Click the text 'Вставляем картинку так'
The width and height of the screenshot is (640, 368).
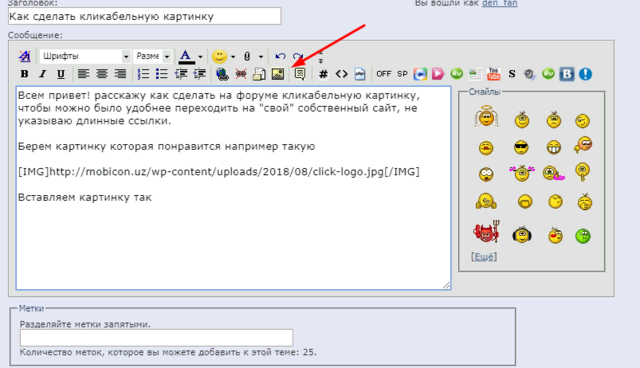click(85, 197)
